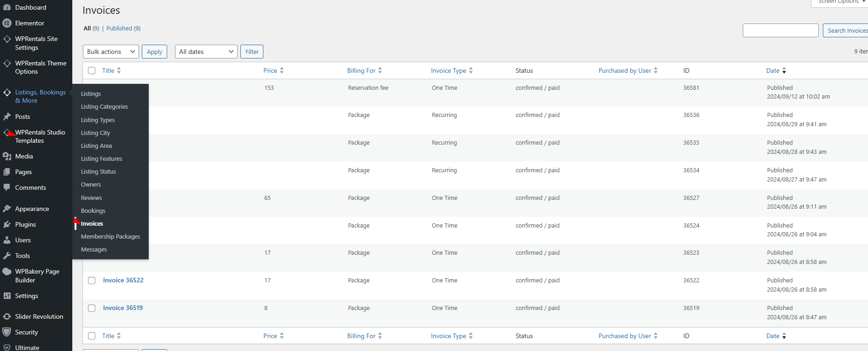
Task: Check the select-all checkbox in table header
Action: (92, 70)
